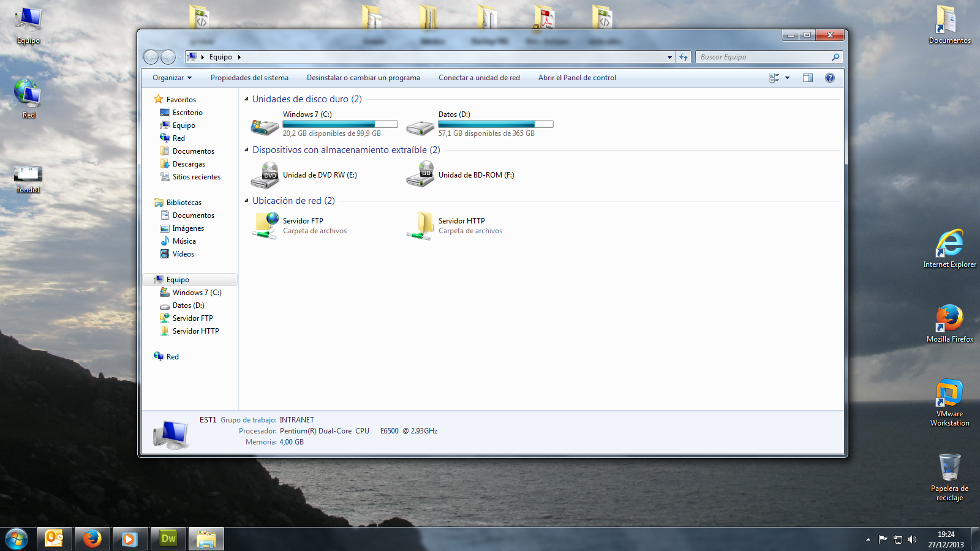Screen dimensions: 980x551
Task: Select Descargas in Favoritos sidebar
Action: [x=189, y=164]
